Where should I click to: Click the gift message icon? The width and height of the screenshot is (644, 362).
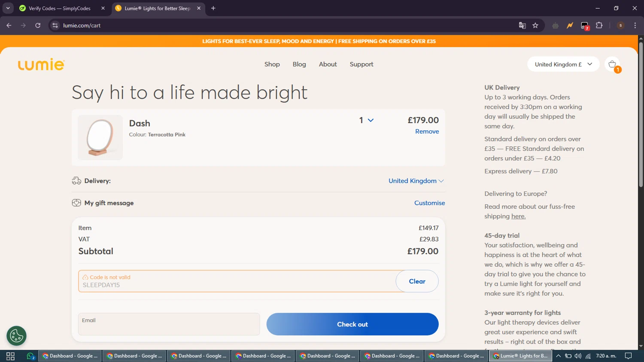(76, 203)
